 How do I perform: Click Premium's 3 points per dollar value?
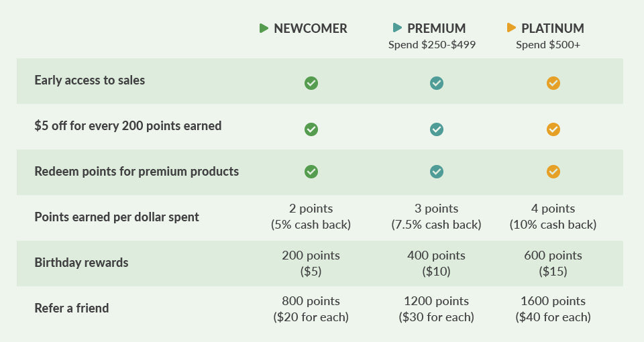[x=436, y=209]
